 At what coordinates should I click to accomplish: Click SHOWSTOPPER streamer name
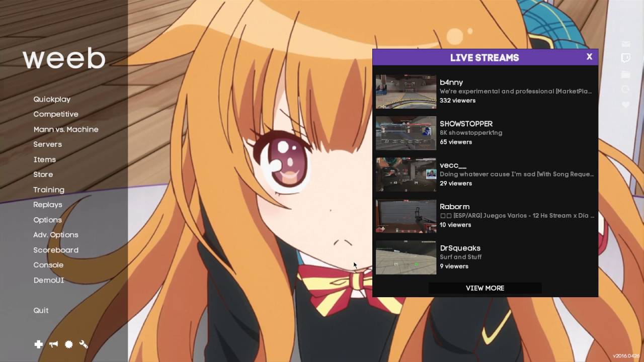tap(466, 124)
